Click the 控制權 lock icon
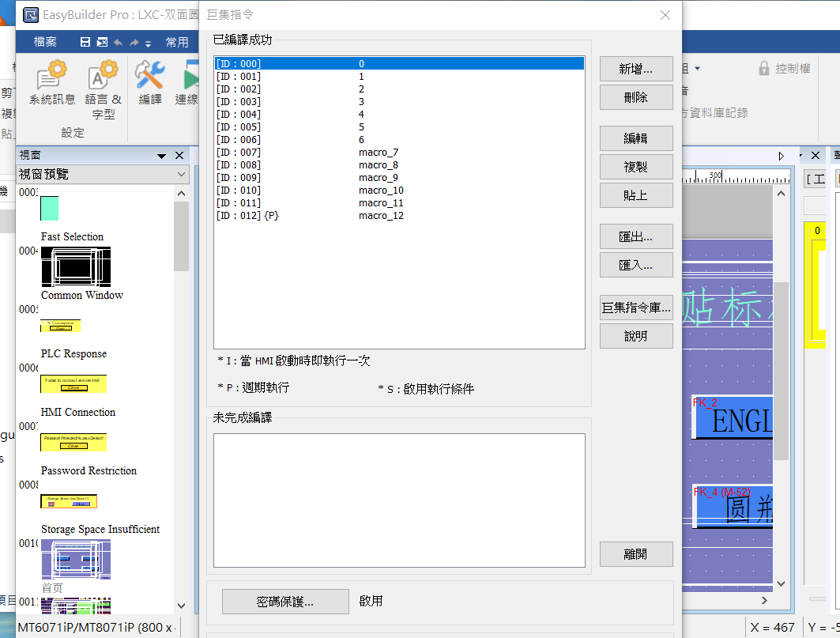Image resolution: width=840 pixels, height=638 pixels. tap(764, 69)
